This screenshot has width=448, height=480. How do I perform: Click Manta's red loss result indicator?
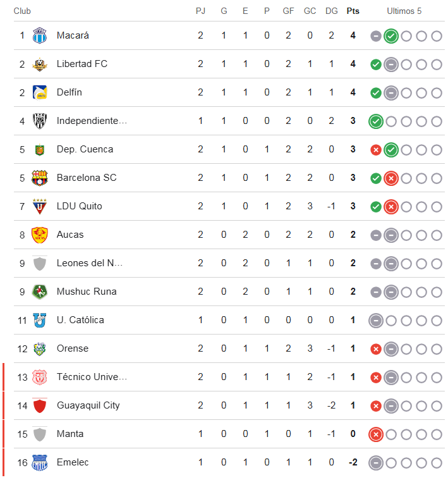(x=376, y=434)
